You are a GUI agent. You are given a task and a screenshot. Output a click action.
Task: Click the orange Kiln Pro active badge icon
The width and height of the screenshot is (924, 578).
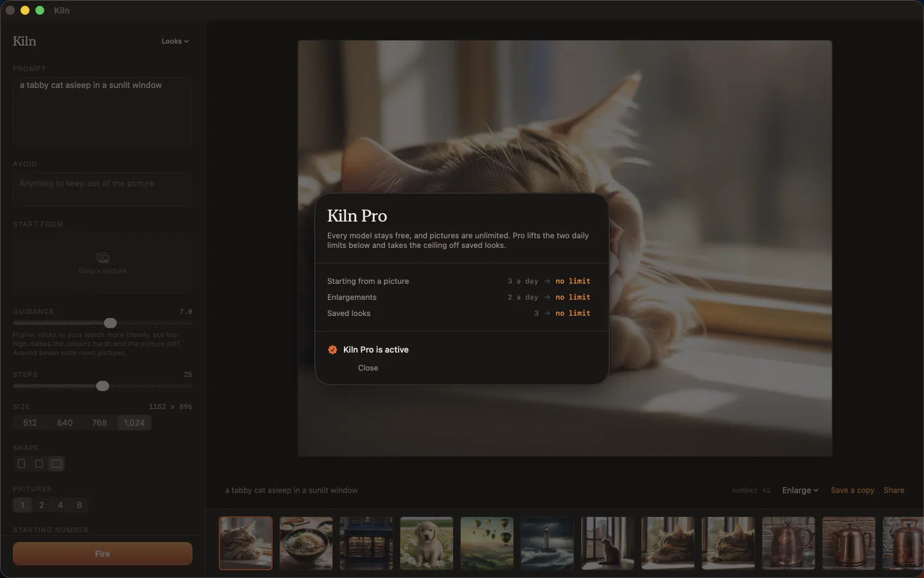click(332, 350)
